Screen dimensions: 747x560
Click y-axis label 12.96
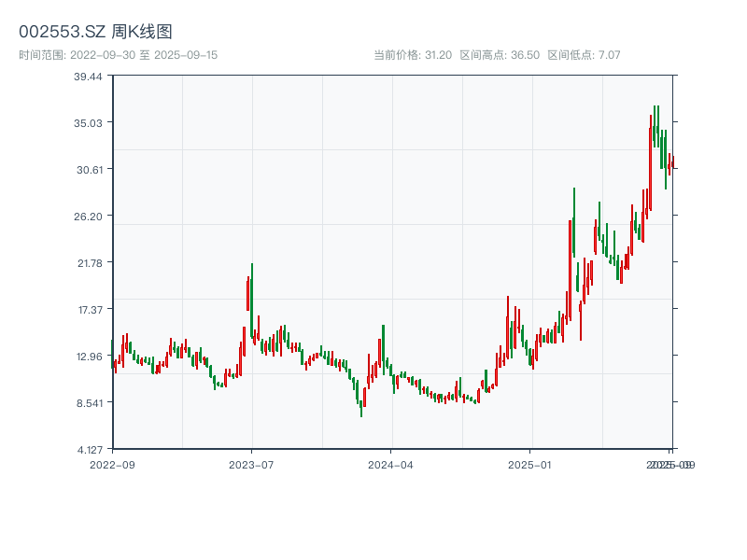pyautogui.click(x=90, y=357)
